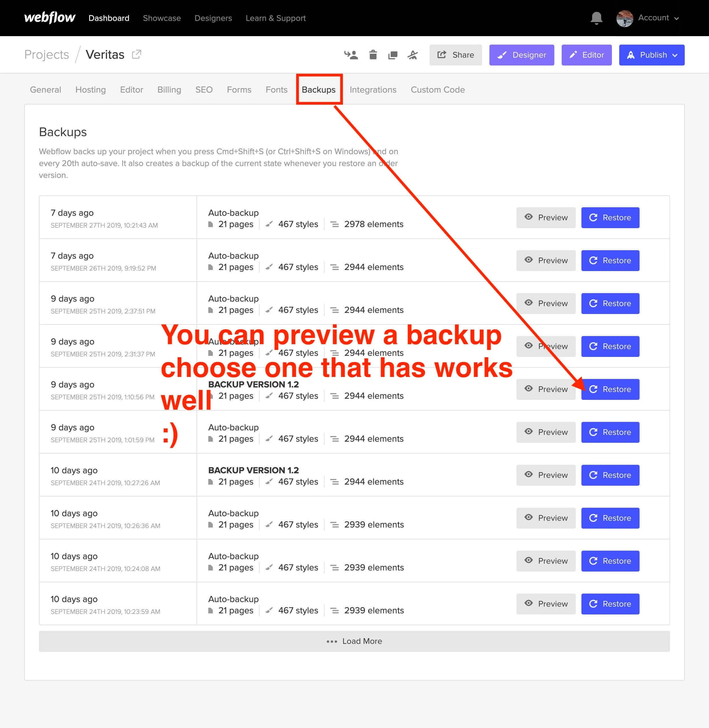The image size is (709, 728).
Task: Preview the September 26th auto-backup
Action: 546,260
